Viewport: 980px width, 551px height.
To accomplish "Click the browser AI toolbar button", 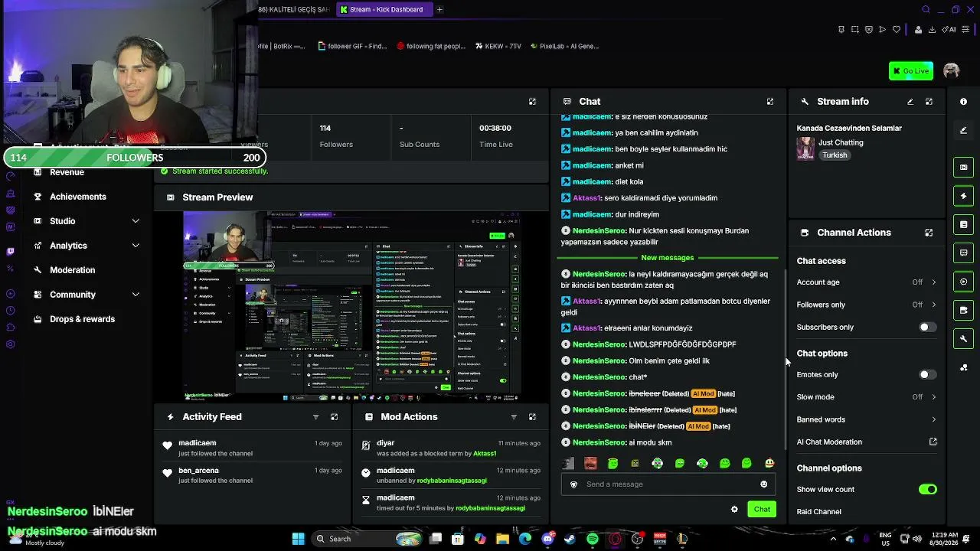I will (x=949, y=30).
